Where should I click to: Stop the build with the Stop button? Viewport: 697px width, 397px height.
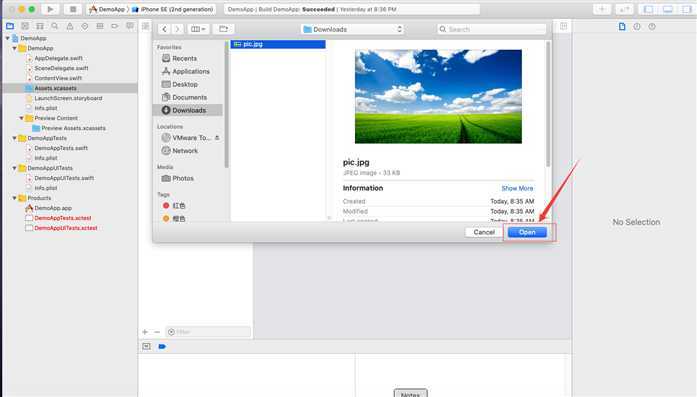tap(73, 9)
